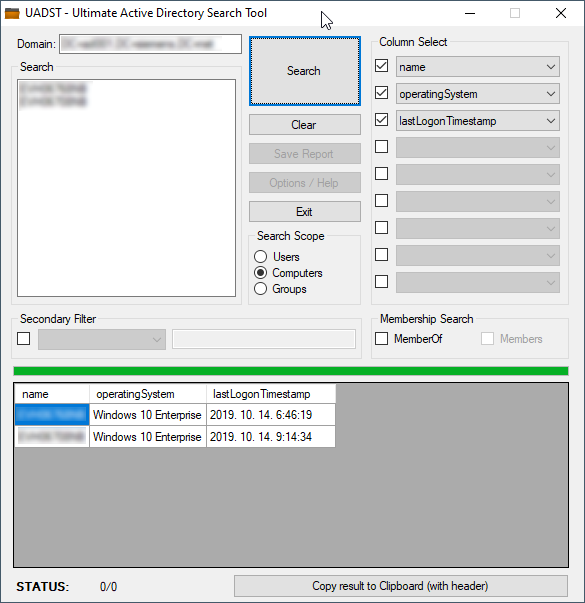Image resolution: width=585 pixels, height=603 pixels.
Task: Close the UADST window
Action: (561, 13)
